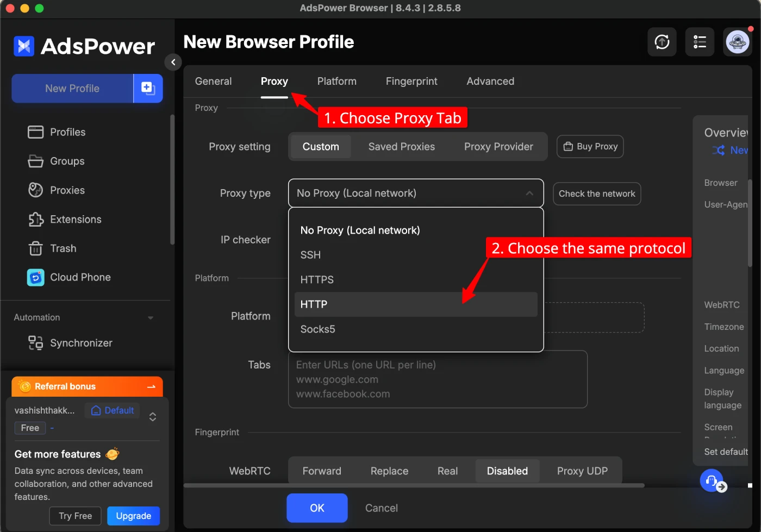Set WebRTC to Replace
Image resolution: width=761 pixels, height=532 pixels.
pyautogui.click(x=389, y=471)
